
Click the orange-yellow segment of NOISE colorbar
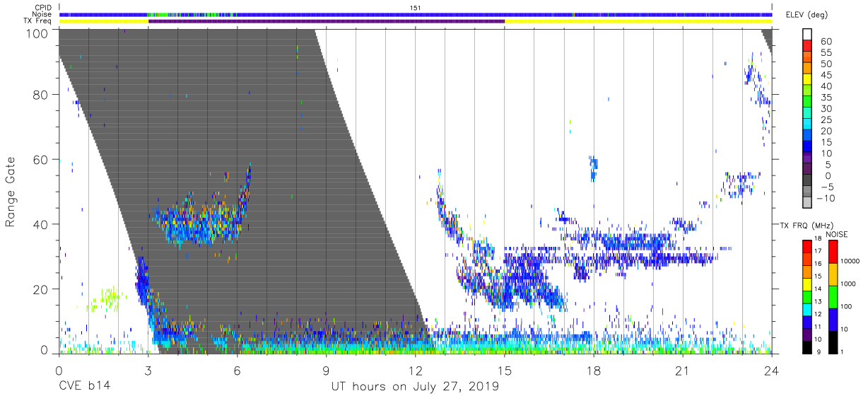[833, 274]
